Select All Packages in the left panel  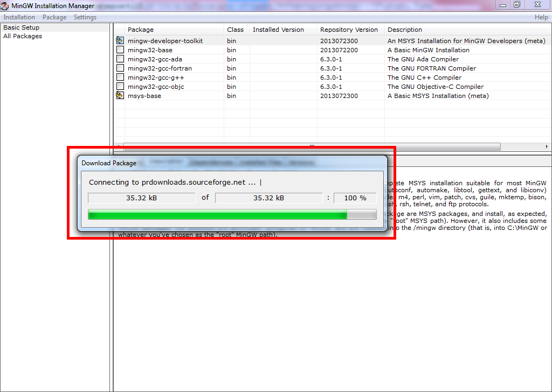point(23,36)
